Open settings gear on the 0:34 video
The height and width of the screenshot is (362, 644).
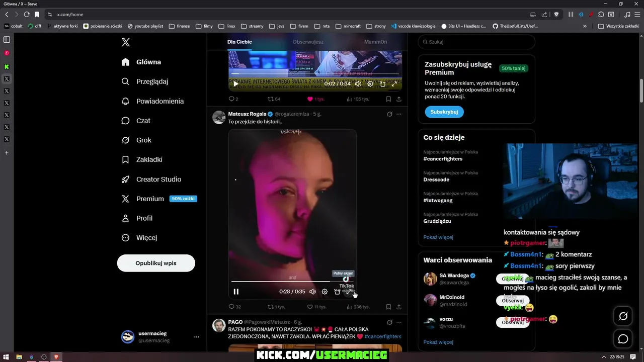(x=370, y=84)
